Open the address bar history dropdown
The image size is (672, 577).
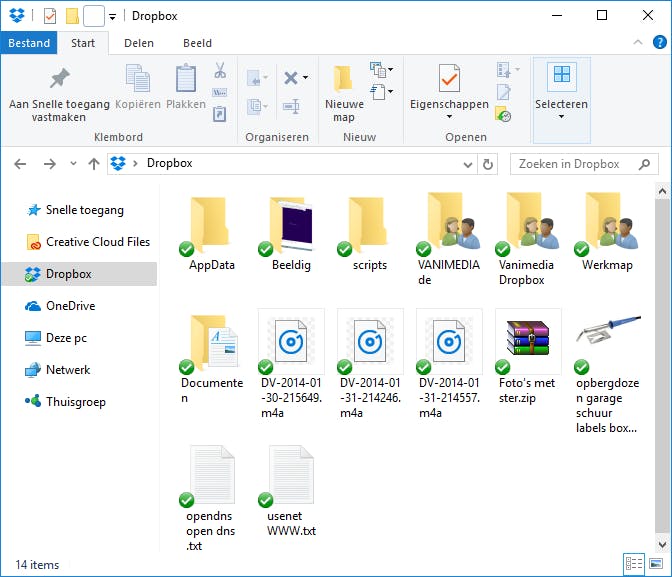pyautogui.click(x=468, y=164)
